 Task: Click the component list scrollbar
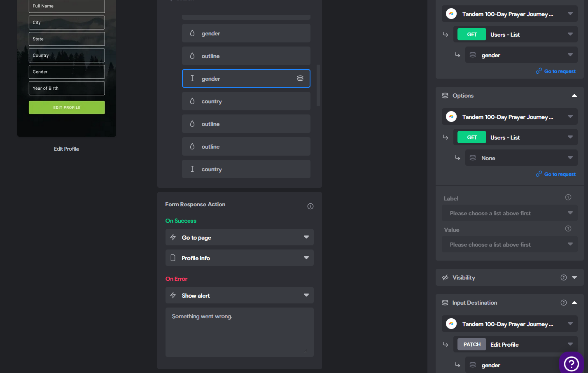(x=318, y=85)
